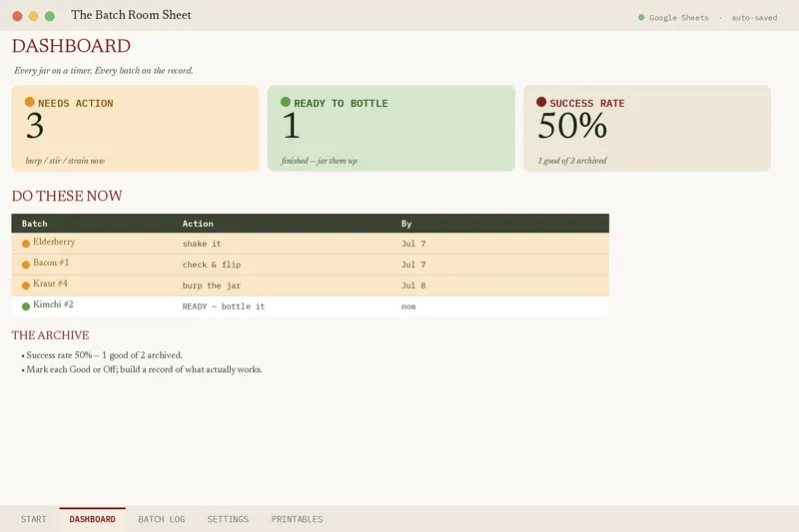Click the yellow minimize window button
799x532 pixels.
click(x=34, y=16)
